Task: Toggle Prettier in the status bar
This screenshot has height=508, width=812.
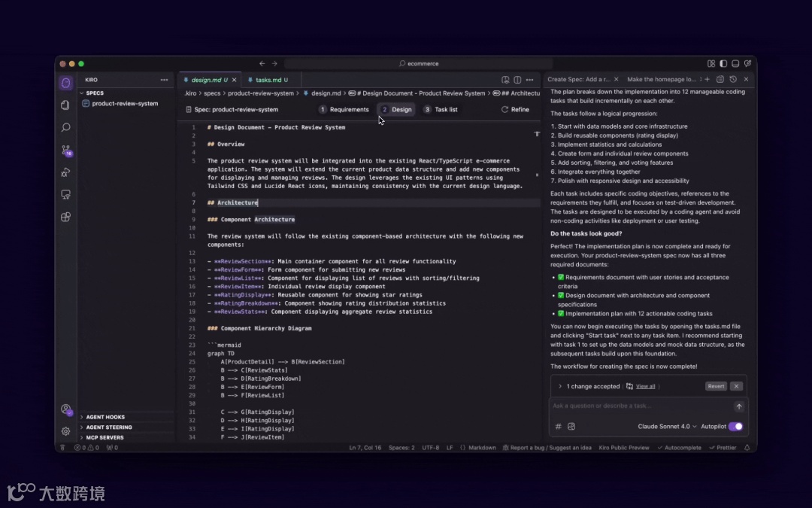Action: 723,448
